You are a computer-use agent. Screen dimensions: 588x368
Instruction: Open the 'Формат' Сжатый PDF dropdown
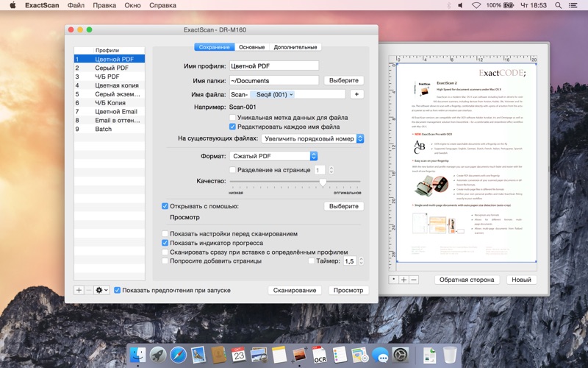(x=273, y=156)
